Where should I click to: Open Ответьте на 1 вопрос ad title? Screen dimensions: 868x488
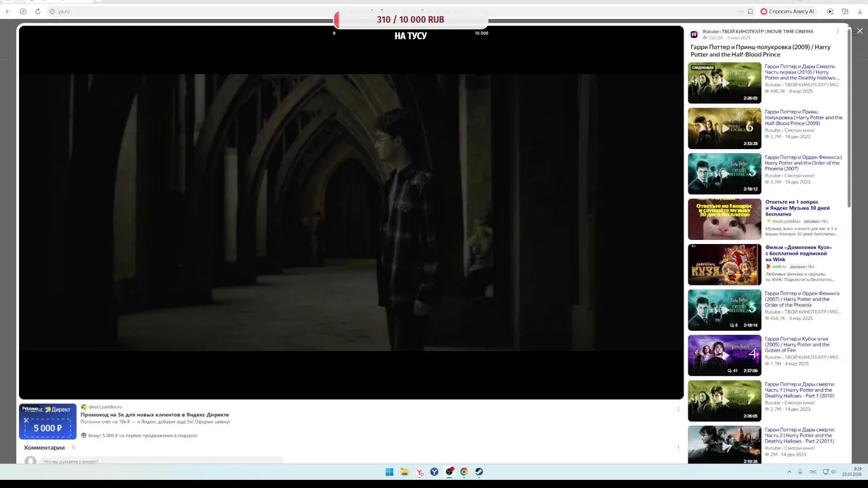(797, 208)
